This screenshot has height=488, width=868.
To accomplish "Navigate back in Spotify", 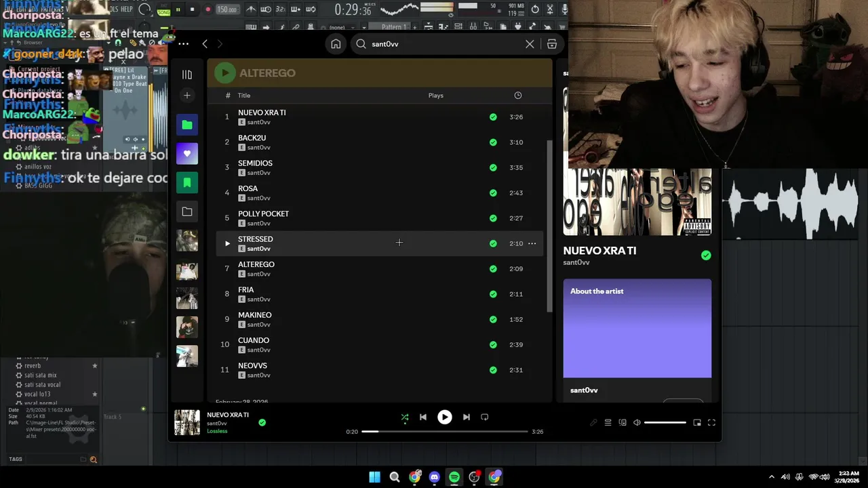I will click(205, 44).
